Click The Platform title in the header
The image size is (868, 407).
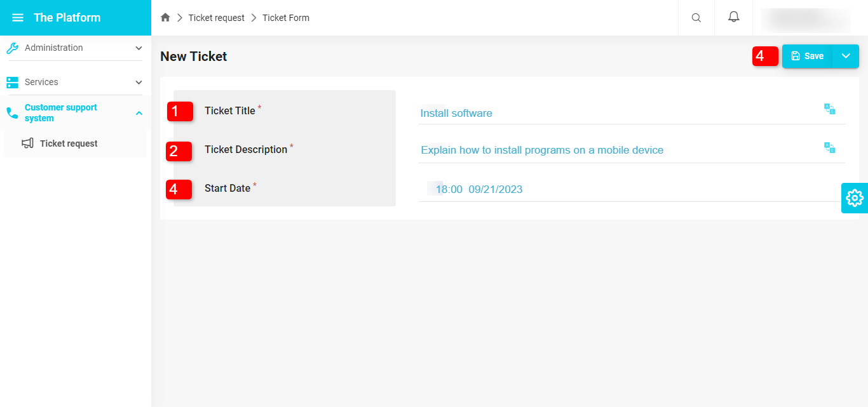[x=67, y=18]
